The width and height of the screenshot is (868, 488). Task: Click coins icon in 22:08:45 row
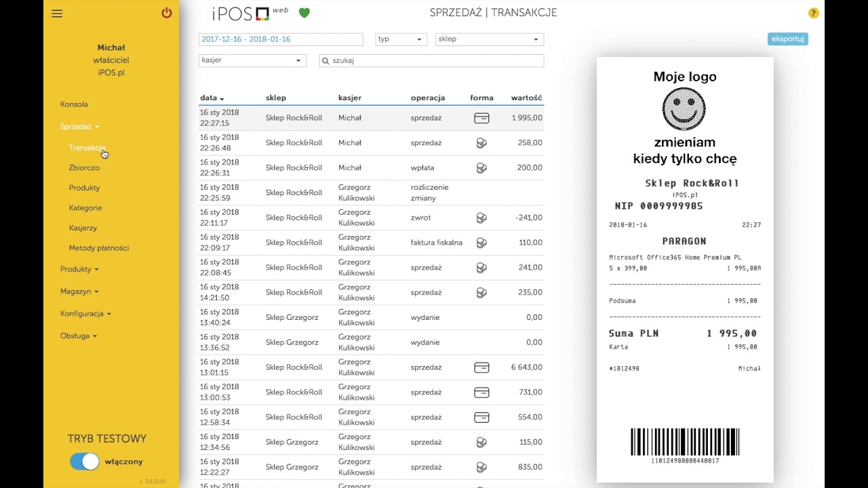481,268
